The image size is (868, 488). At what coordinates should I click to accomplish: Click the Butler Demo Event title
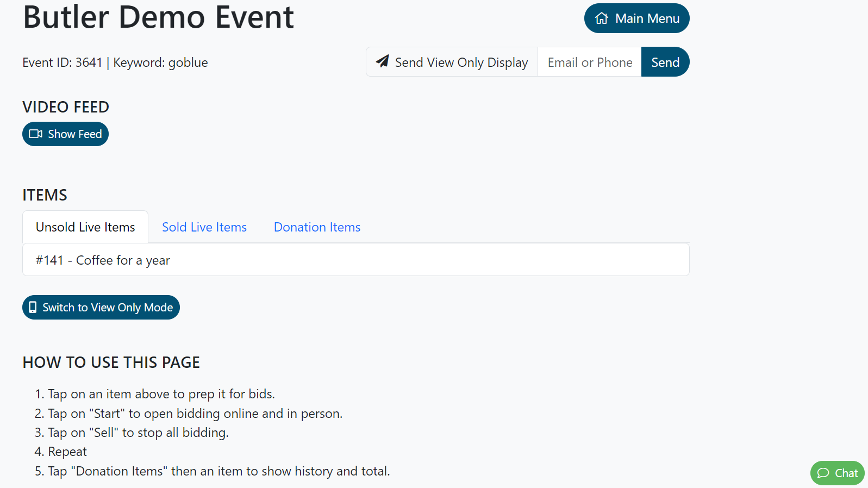click(158, 17)
